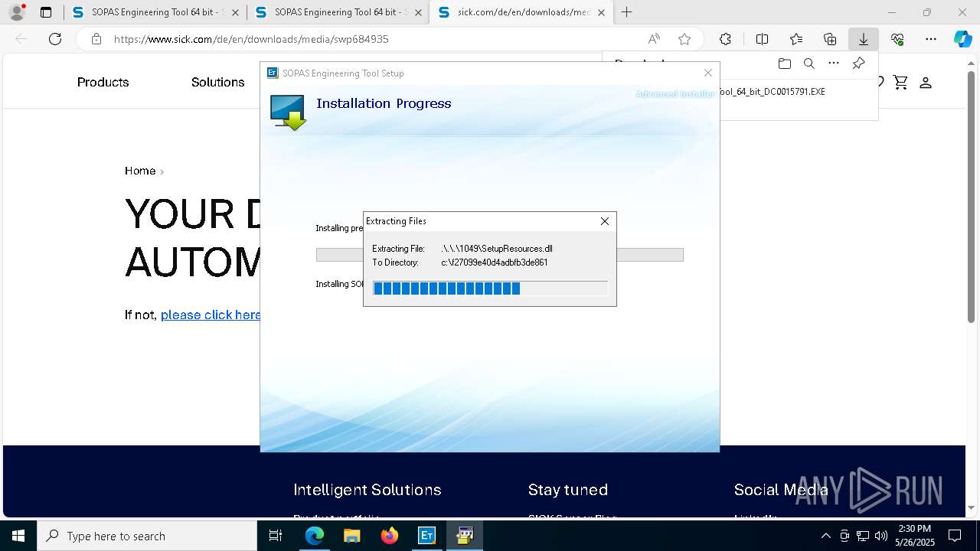Open a new browser tab
The height and width of the screenshot is (551, 980).
[x=627, y=12]
